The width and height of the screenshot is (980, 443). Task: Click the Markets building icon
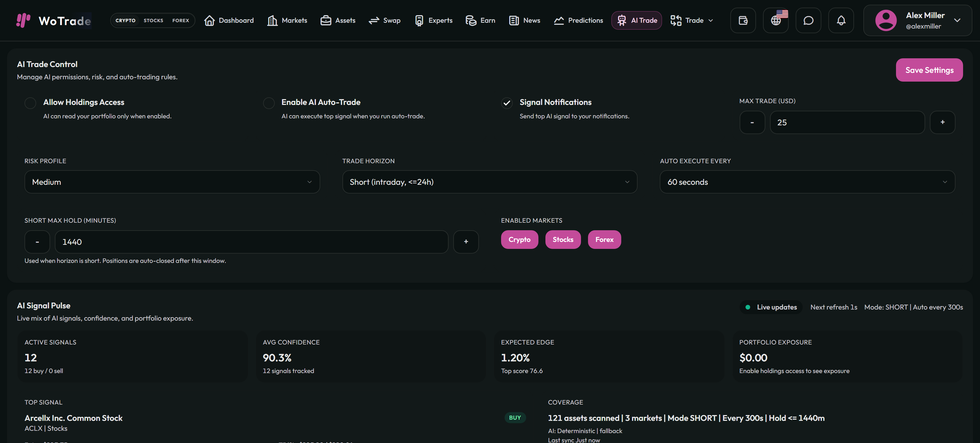click(x=272, y=20)
